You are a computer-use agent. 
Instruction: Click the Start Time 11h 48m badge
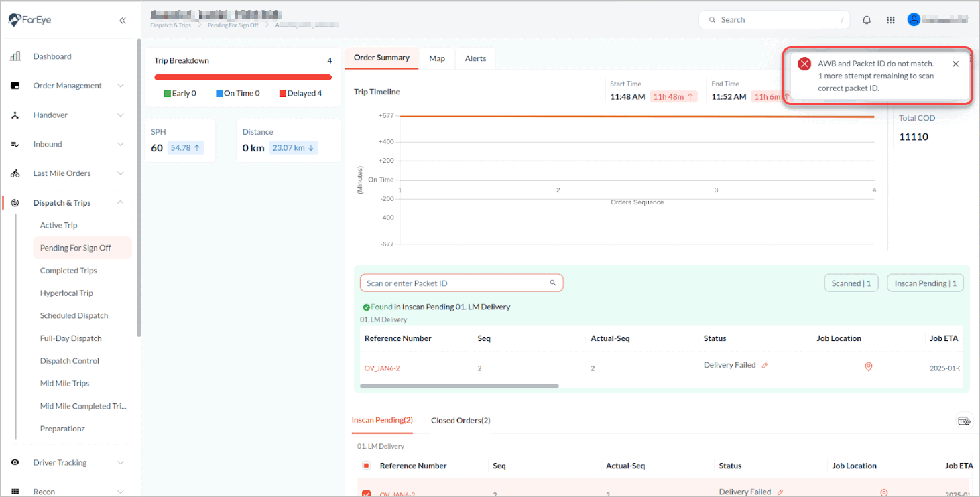674,97
